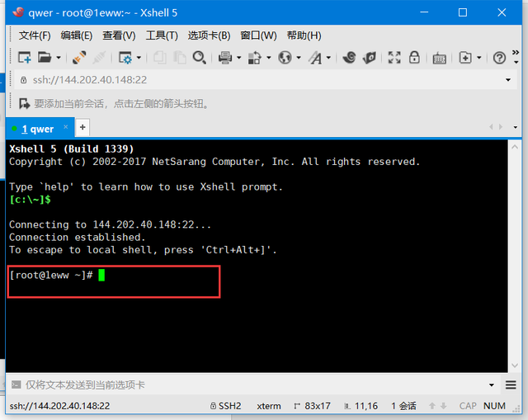Add a new tab with plus button
528x420 pixels.
[x=82, y=127]
